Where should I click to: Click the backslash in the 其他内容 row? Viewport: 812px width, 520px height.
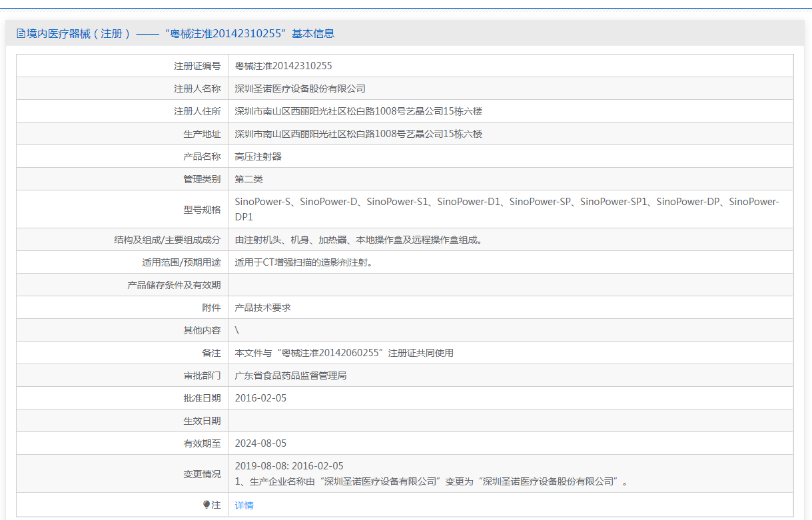click(237, 330)
